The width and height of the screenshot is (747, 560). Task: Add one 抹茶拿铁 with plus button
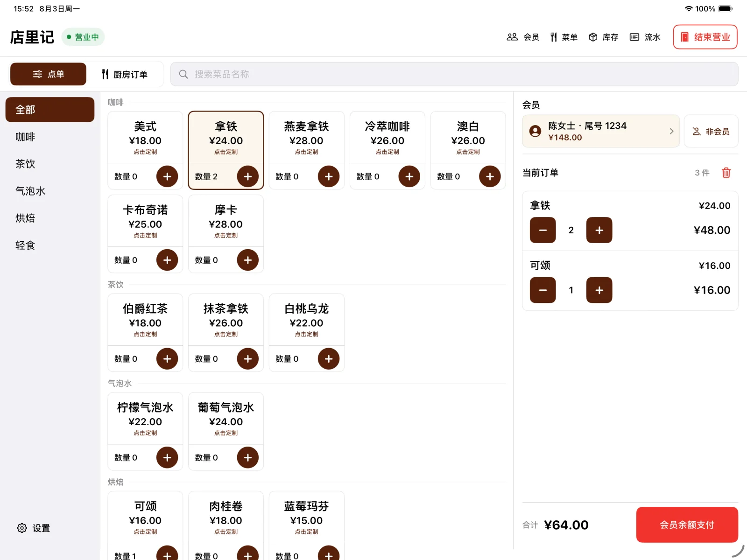coord(248,359)
